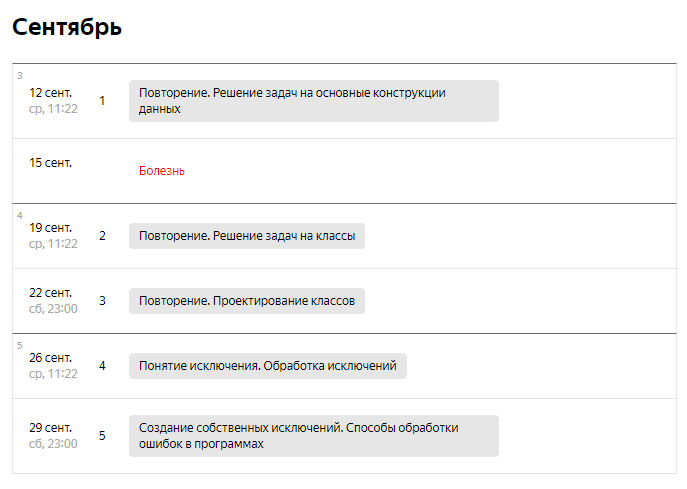The height and width of the screenshot is (489, 687).
Task: Click lesson number 5
Action: [102, 436]
